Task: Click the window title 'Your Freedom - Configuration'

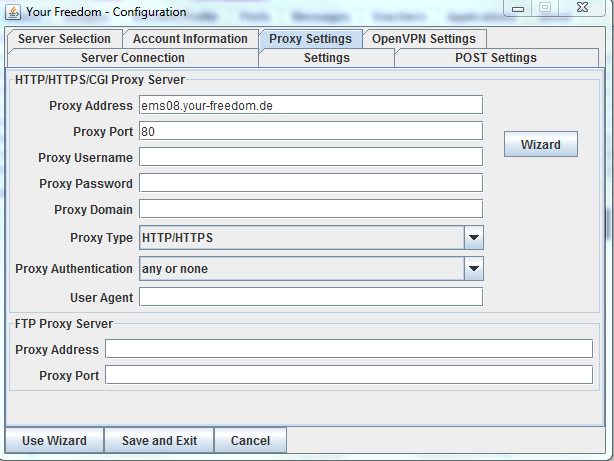Action: click(106, 12)
